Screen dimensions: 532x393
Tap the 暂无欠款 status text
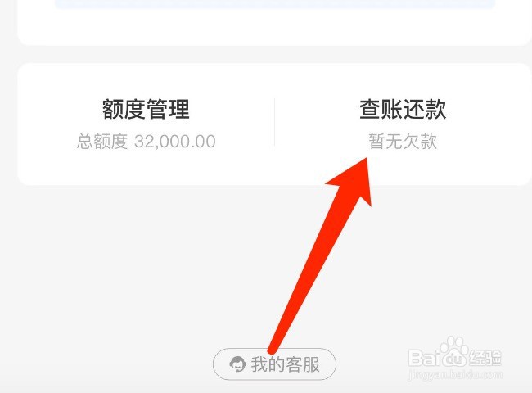[x=403, y=141]
